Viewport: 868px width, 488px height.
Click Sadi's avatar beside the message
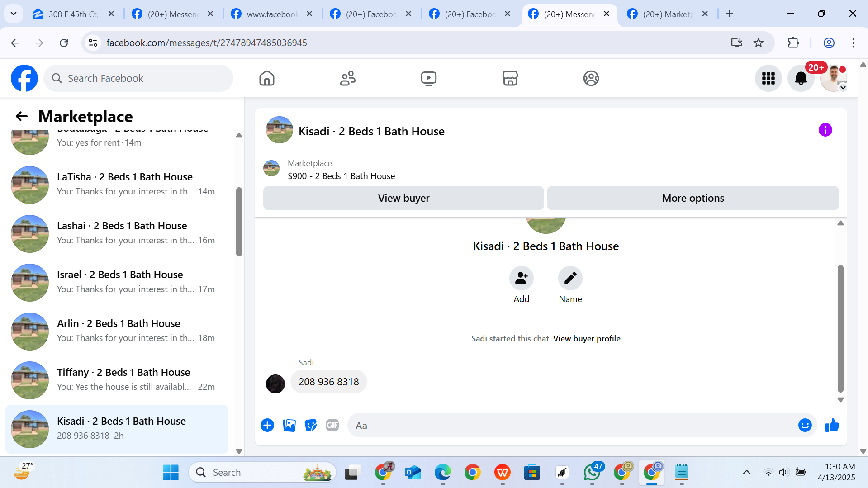[x=275, y=384]
